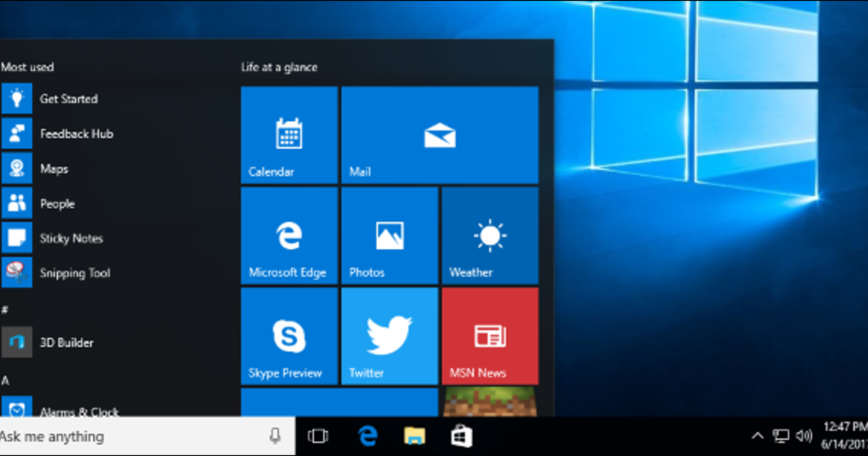Click in the Ask me anything search box

[x=130, y=436]
